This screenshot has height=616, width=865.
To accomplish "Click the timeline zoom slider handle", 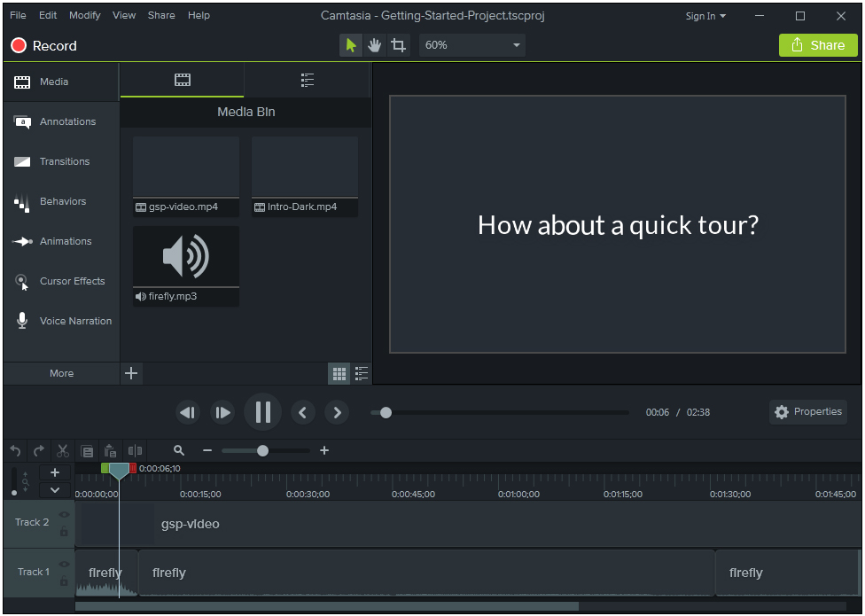I will tap(262, 450).
